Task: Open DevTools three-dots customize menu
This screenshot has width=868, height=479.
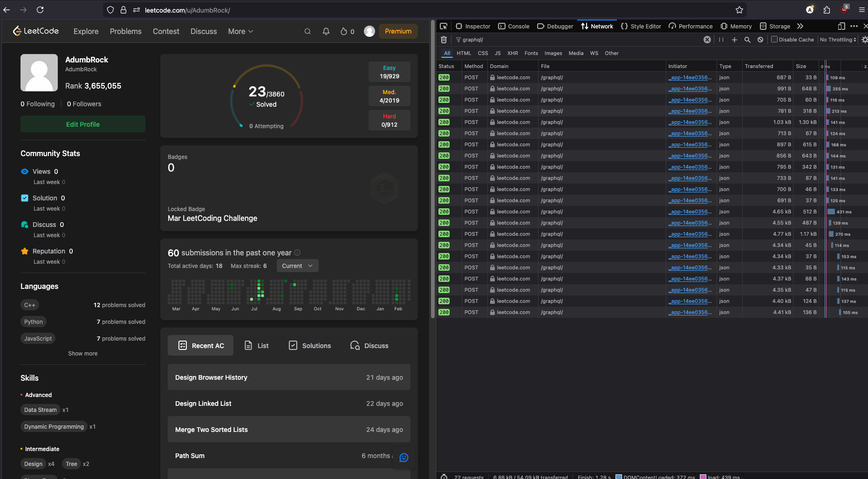Action: coord(854,26)
